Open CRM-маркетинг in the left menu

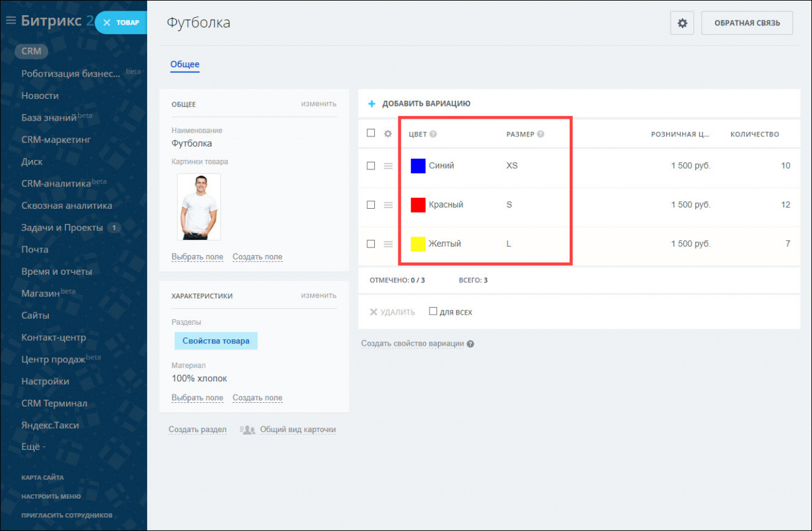[x=56, y=140]
